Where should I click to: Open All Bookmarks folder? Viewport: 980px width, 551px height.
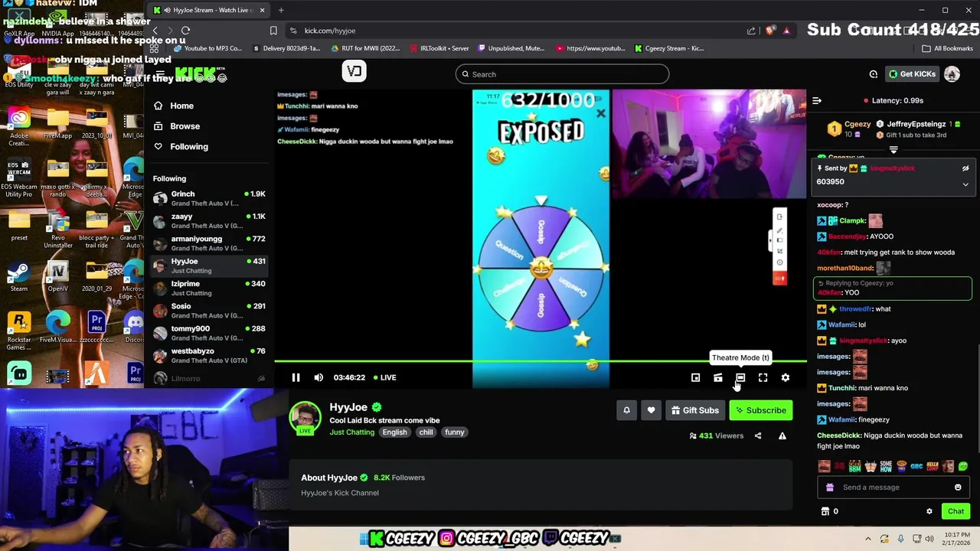click(x=948, y=48)
